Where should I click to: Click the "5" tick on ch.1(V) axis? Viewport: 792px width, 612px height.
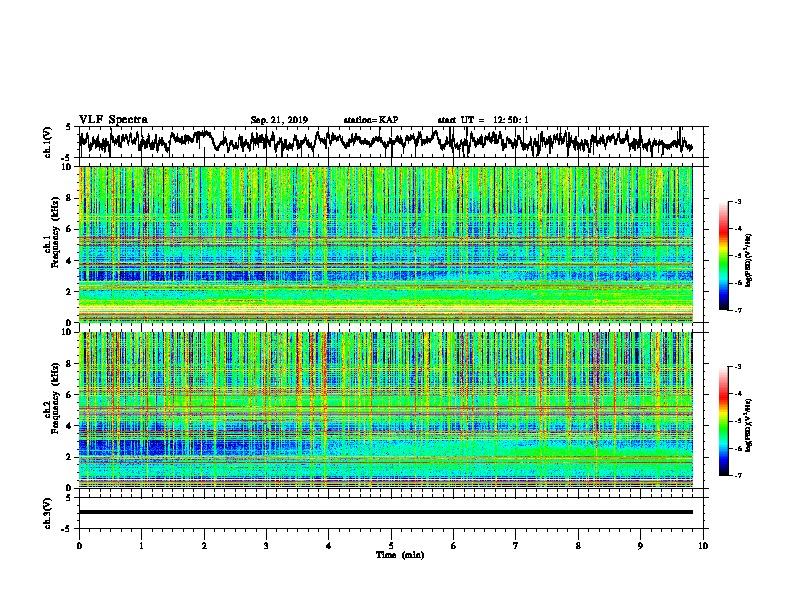tap(69, 127)
